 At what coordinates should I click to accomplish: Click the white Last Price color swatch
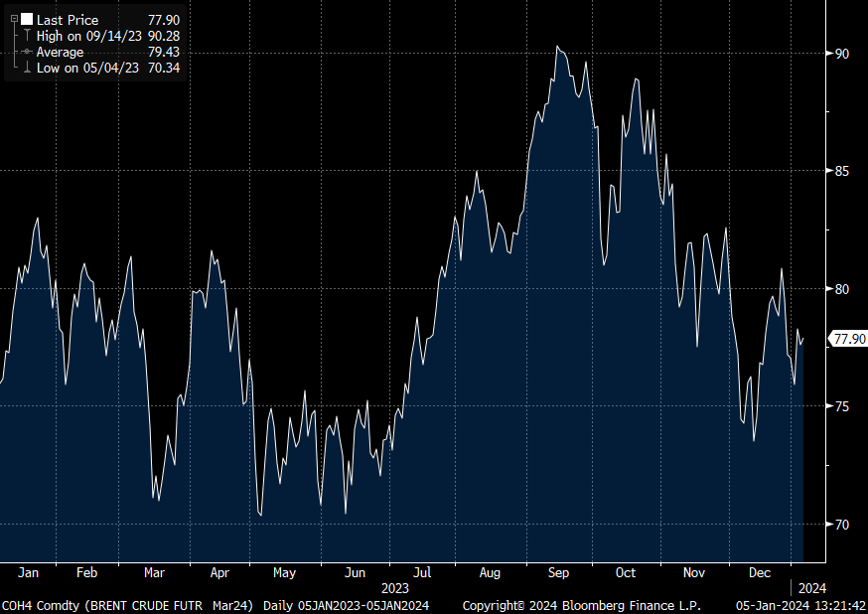click(x=27, y=19)
